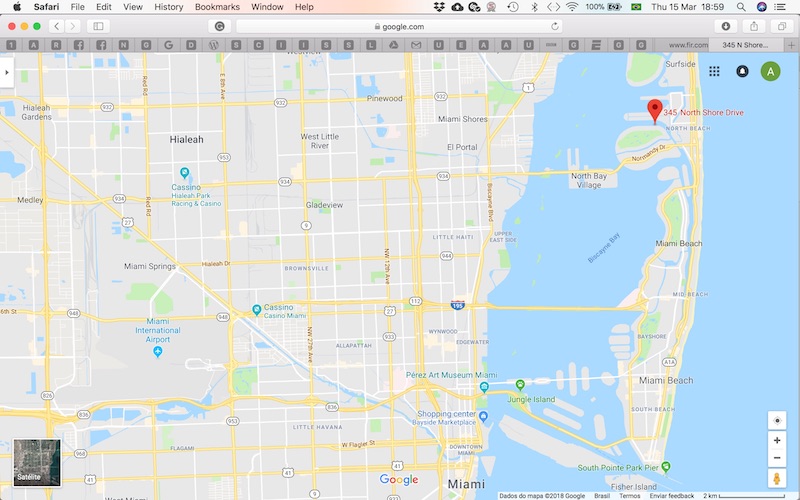
Task: Open the Google account avatar menu
Action: pyautogui.click(x=770, y=72)
